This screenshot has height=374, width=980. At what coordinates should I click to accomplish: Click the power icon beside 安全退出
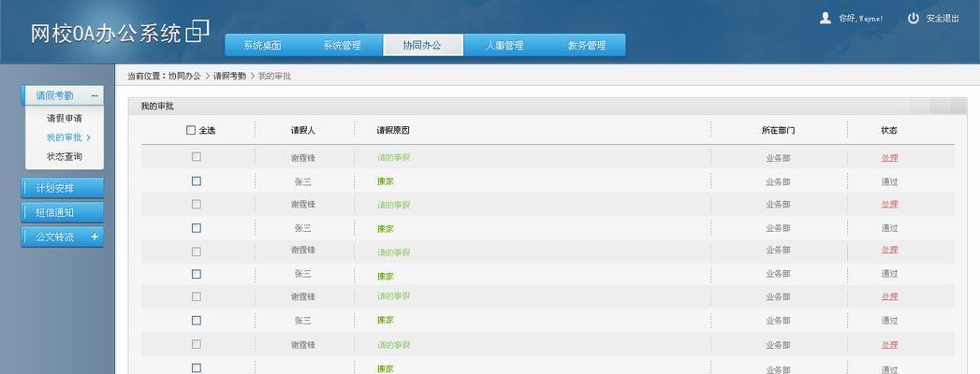point(914,18)
